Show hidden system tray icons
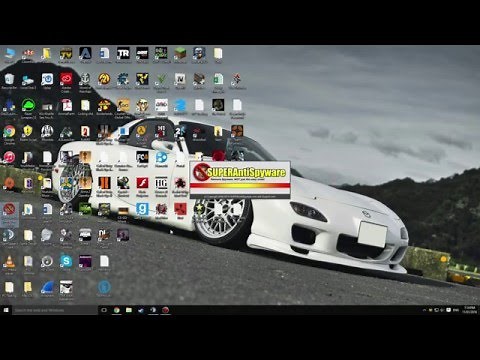 (x=424, y=310)
